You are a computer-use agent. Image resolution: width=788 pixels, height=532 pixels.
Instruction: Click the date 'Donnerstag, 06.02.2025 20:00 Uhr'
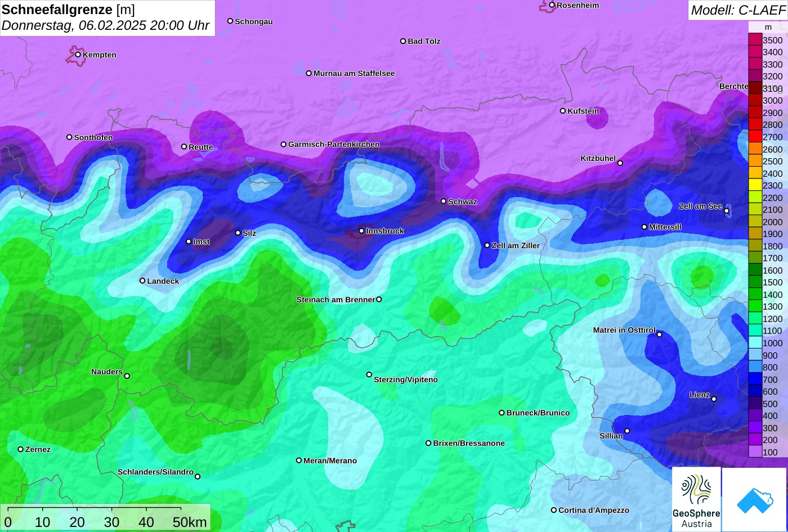click(105, 25)
